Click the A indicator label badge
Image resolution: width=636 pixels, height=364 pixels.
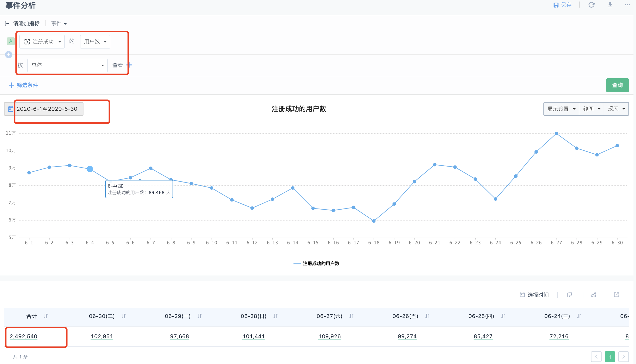pos(11,41)
